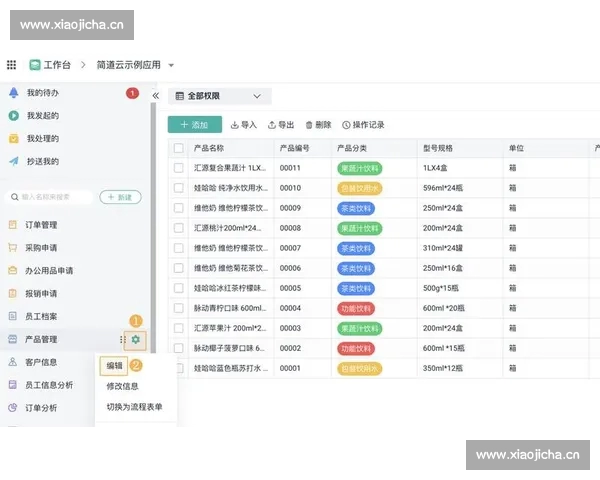The height and width of the screenshot is (480, 600).
Task: Click the 删除 trash toolbar item
Action: click(x=318, y=125)
